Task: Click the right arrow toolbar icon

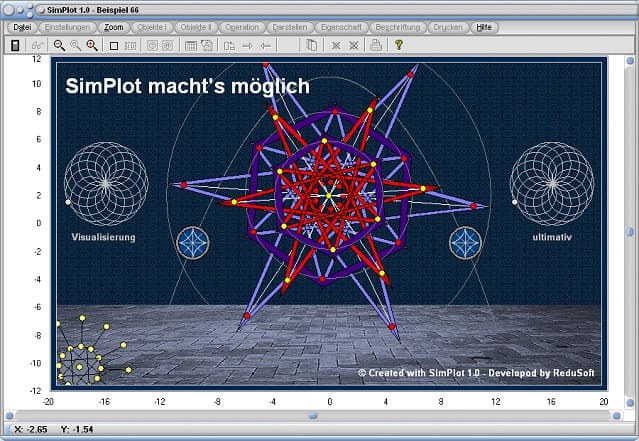Action: click(x=247, y=46)
